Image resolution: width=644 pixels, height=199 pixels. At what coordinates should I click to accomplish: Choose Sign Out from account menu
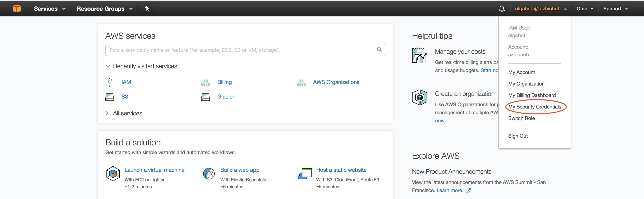(518, 136)
